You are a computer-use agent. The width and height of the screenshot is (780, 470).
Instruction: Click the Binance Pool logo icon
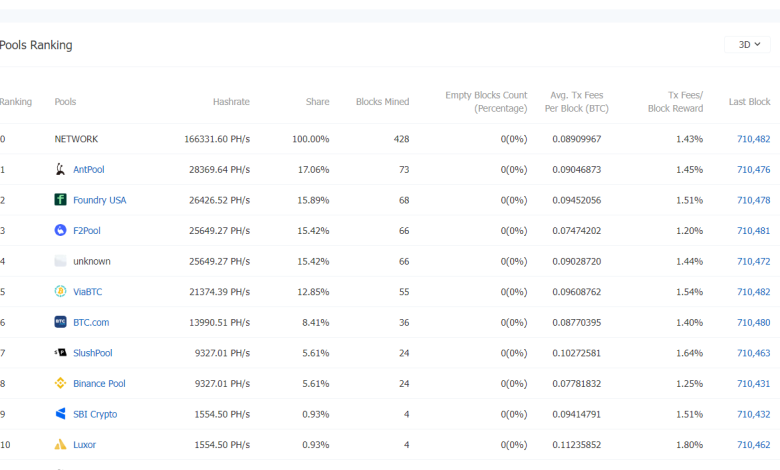coord(61,384)
